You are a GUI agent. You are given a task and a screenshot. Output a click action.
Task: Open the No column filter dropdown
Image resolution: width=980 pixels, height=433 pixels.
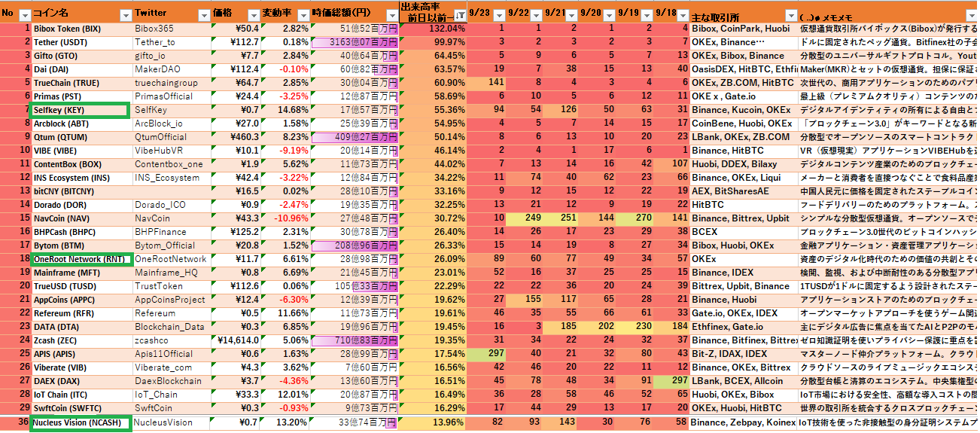(24, 16)
